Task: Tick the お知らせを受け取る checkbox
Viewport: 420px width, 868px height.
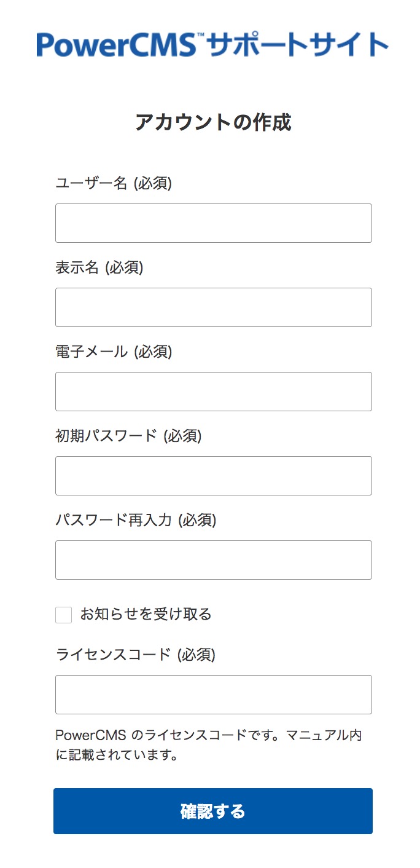Action: coord(64,615)
